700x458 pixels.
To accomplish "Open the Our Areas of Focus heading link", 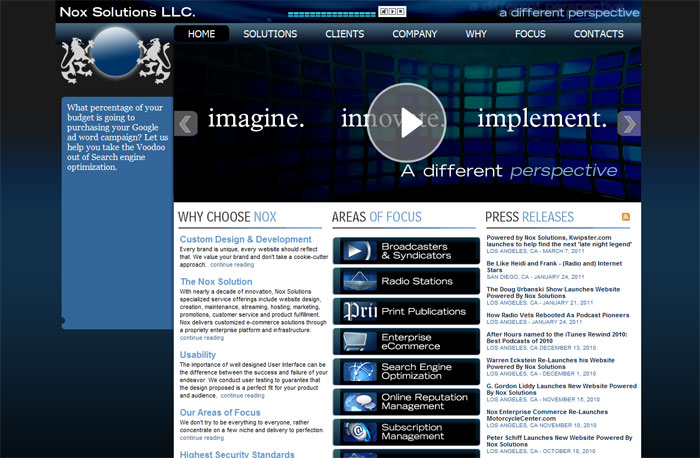I will pos(220,412).
